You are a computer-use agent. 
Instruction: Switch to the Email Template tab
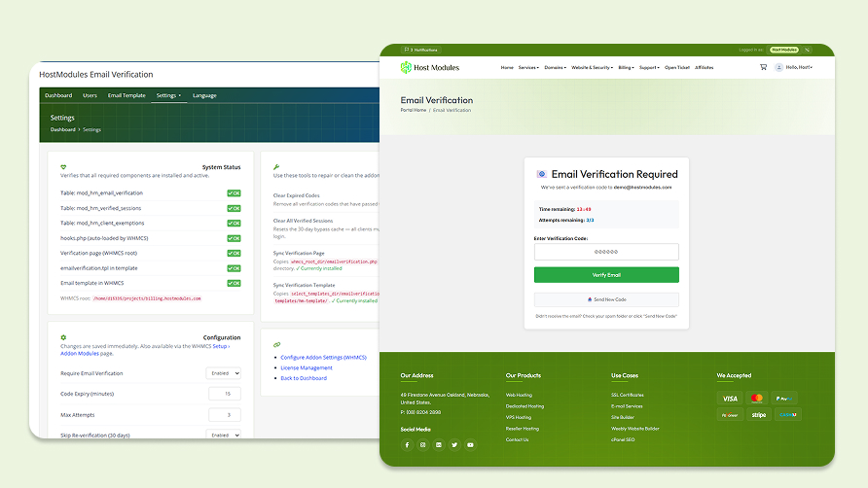click(127, 95)
